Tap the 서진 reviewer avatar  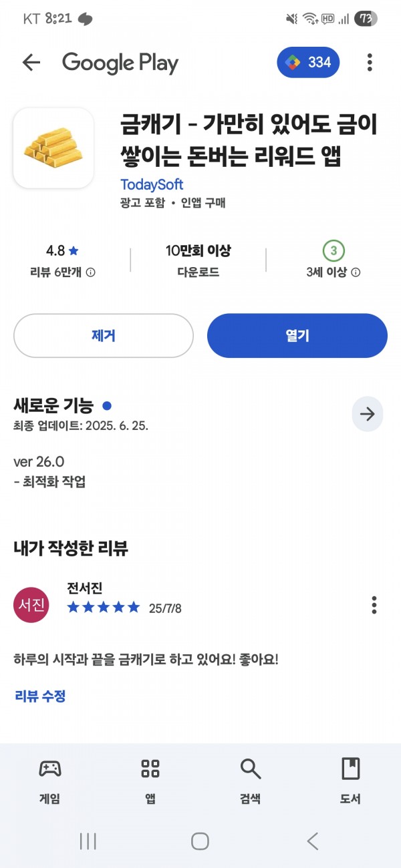[31, 605]
